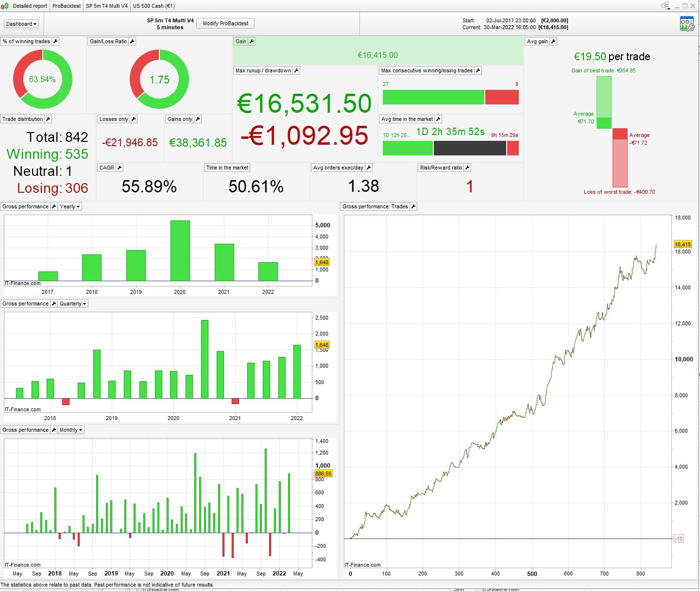Click wrench icon beside Losses only
700x591 pixels.
coord(134,119)
